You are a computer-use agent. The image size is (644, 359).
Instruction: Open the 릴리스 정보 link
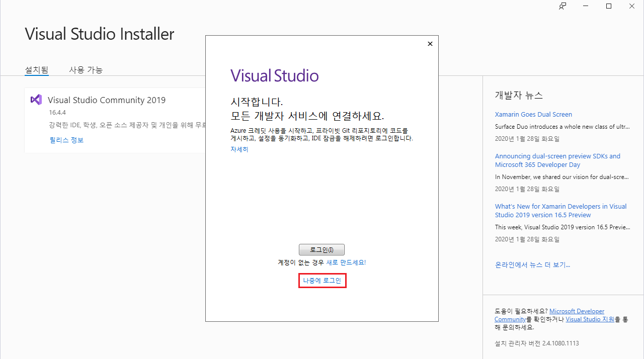[66, 140]
